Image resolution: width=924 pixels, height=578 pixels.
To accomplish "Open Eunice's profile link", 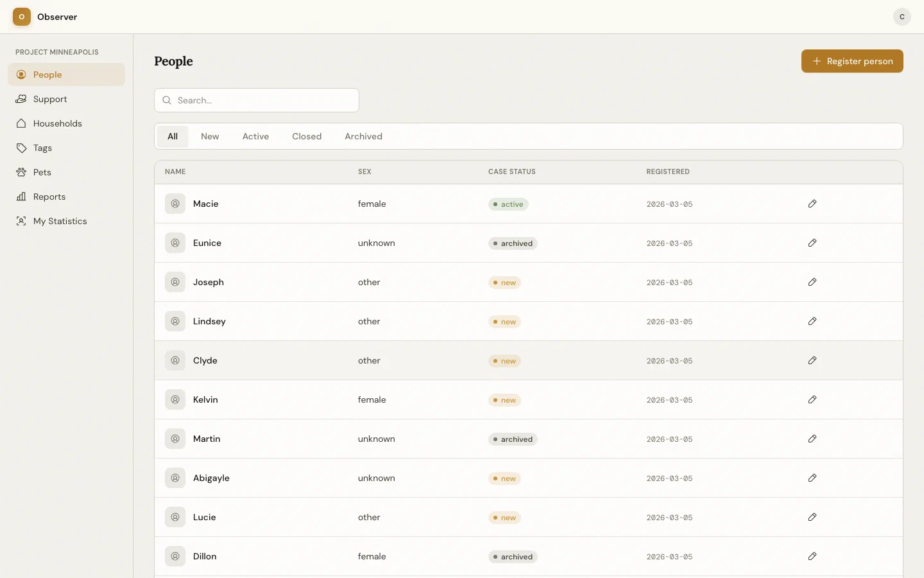I will (207, 243).
